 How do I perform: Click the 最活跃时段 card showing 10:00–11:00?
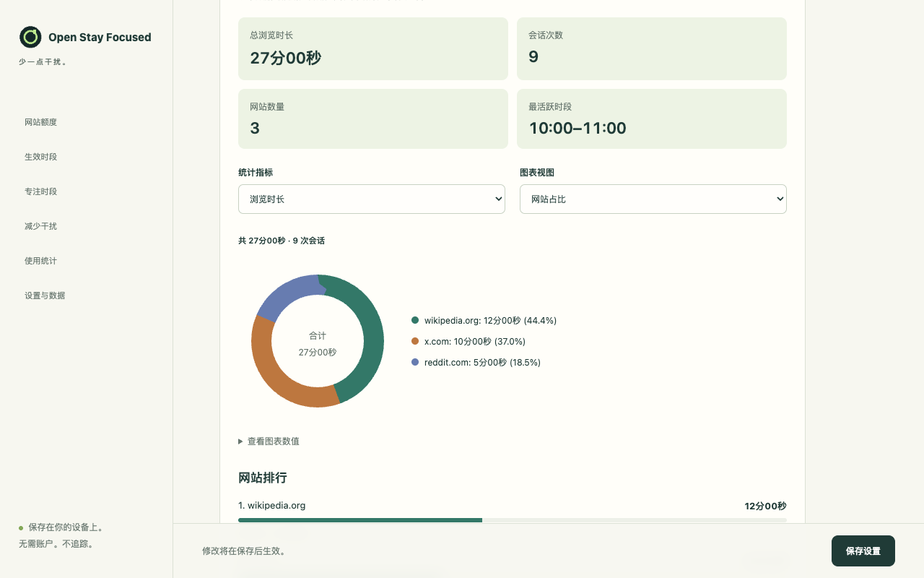coord(652,119)
